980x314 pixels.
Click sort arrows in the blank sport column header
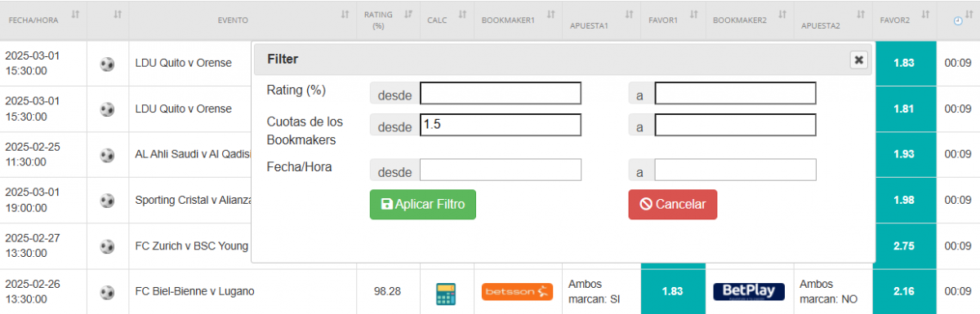(118, 15)
